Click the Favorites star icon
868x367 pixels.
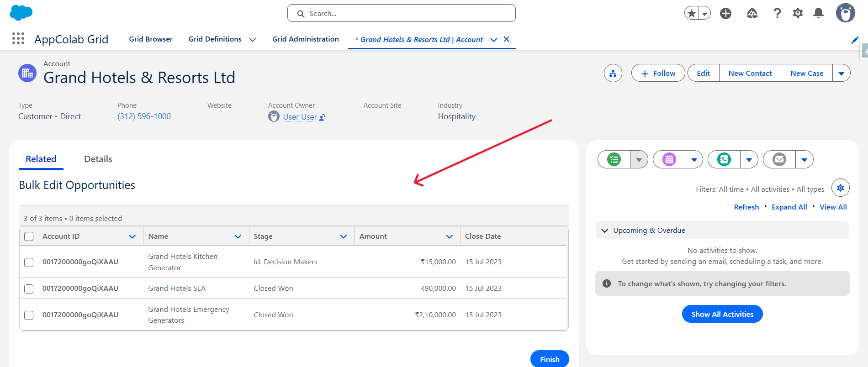pos(692,13)
